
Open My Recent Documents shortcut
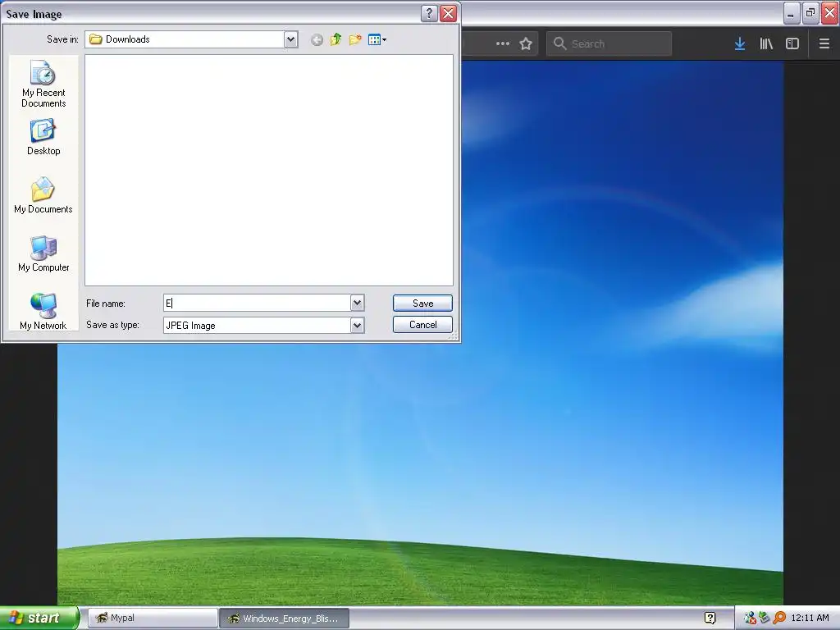coord(43,84)
